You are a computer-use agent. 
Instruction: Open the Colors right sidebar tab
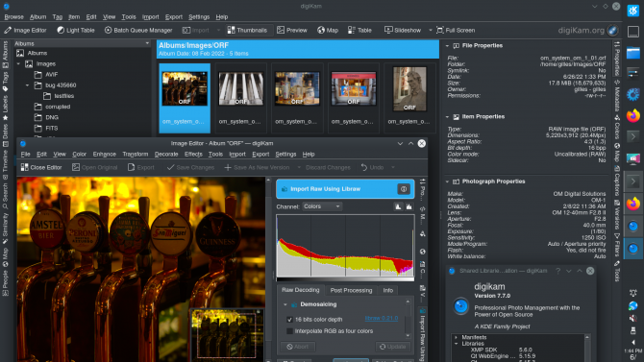(617, 127)
